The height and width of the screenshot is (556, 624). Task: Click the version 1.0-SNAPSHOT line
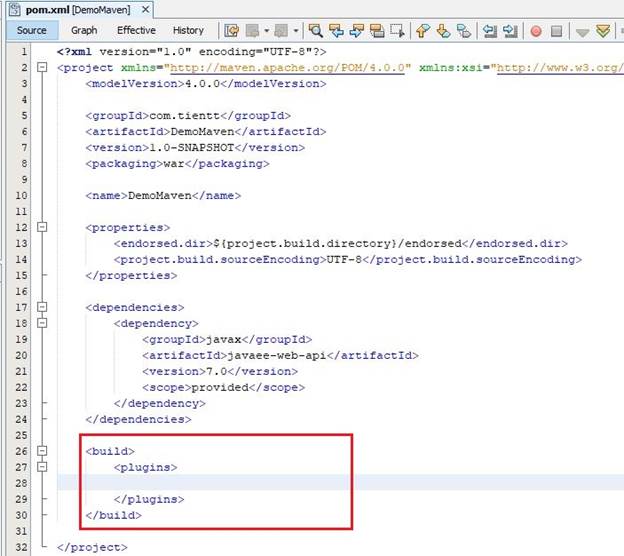click(x=195, y=148)
